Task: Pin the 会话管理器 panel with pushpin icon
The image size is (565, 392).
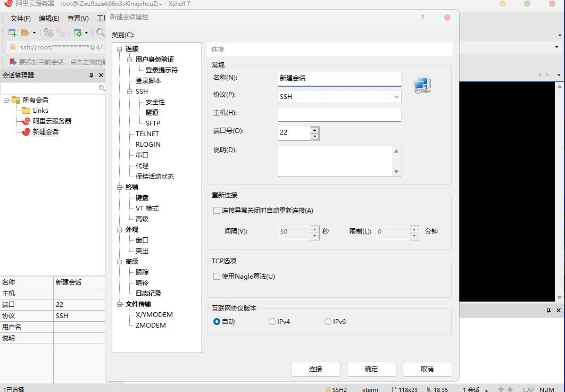Action: point(91,76)
